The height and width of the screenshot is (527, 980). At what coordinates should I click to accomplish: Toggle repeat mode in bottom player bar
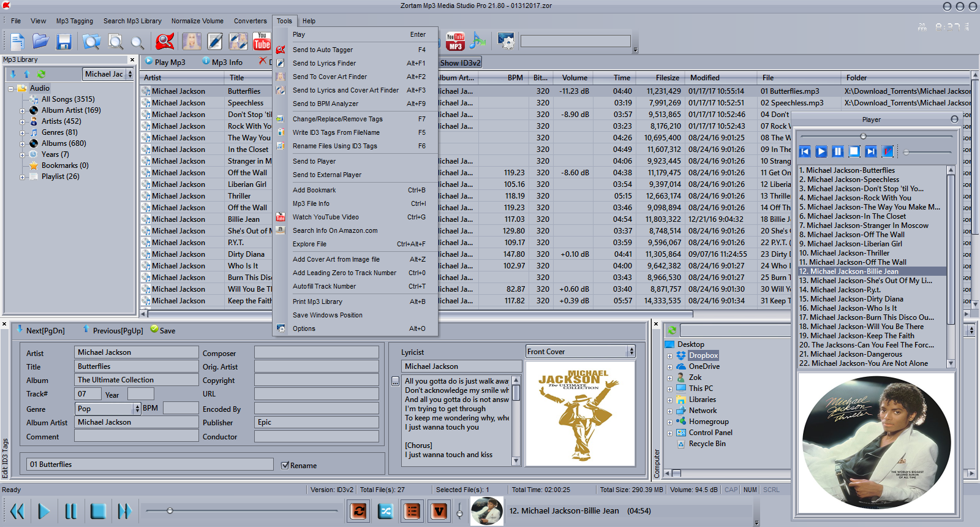point(359,510)
